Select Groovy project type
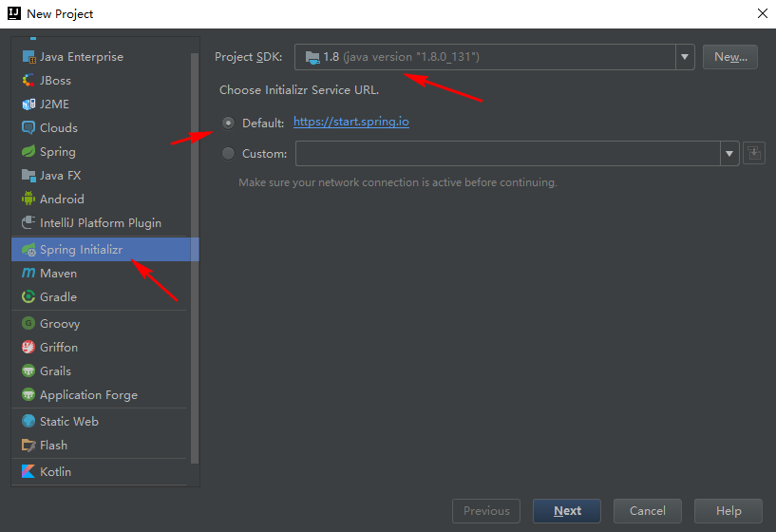The height and width of the screenshot is (532, 776). pyautogui.click(x=101, y=323)
